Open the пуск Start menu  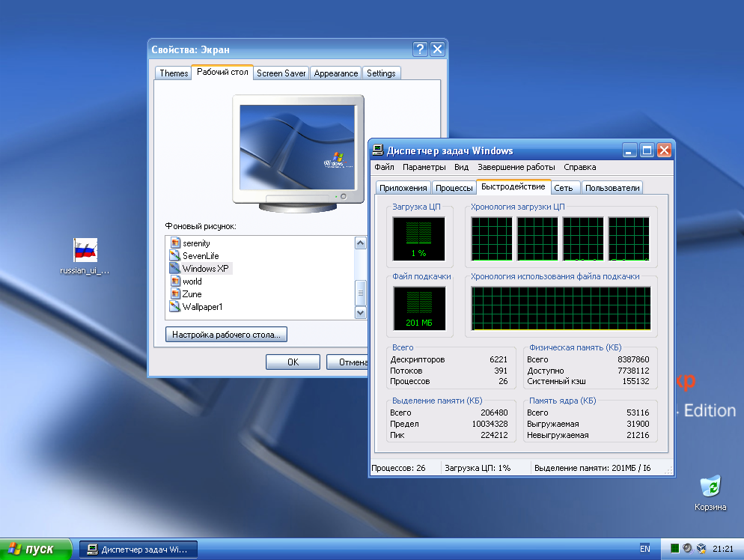coord(36,549)
